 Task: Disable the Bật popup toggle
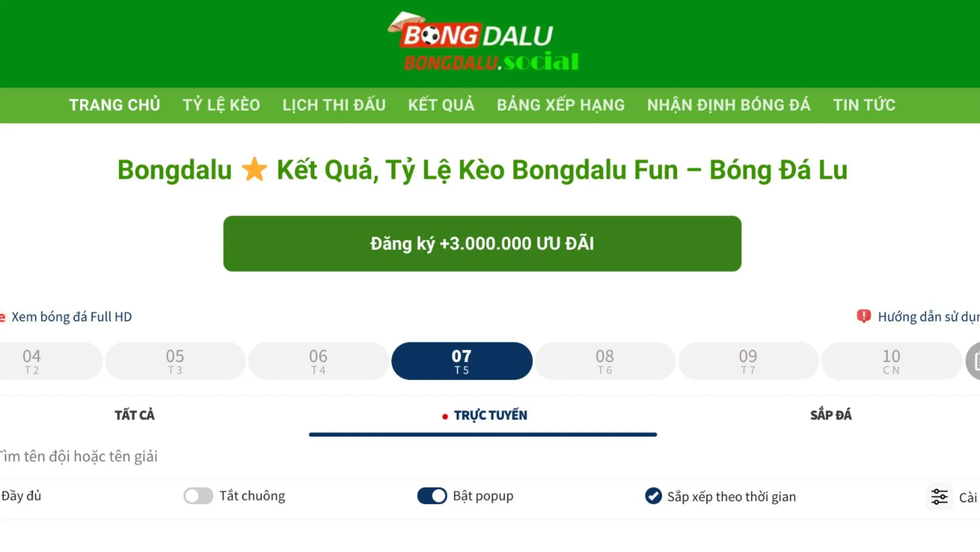pos(431,495)
